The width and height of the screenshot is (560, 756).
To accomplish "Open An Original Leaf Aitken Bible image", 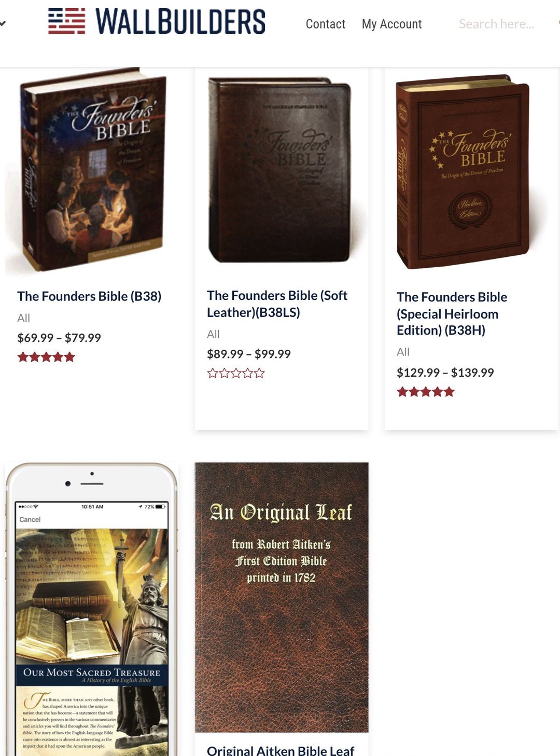I will pyautogui.click(x=282, y=597).
